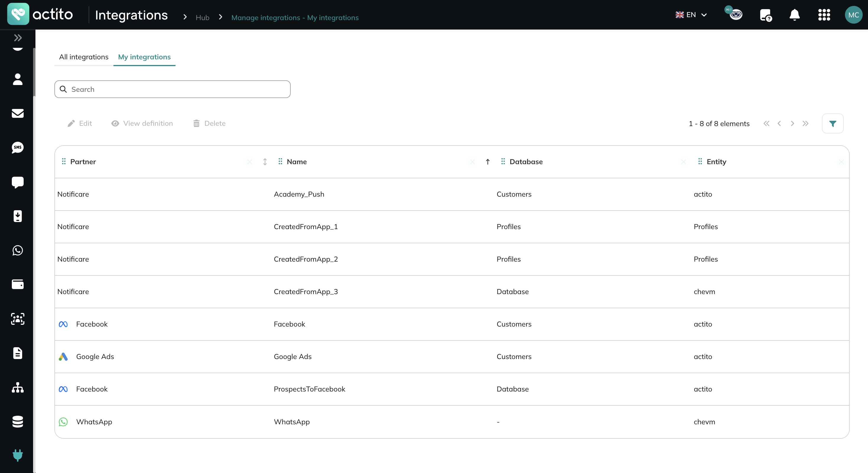Open the EN language dropdown

[x=691, y=15]
